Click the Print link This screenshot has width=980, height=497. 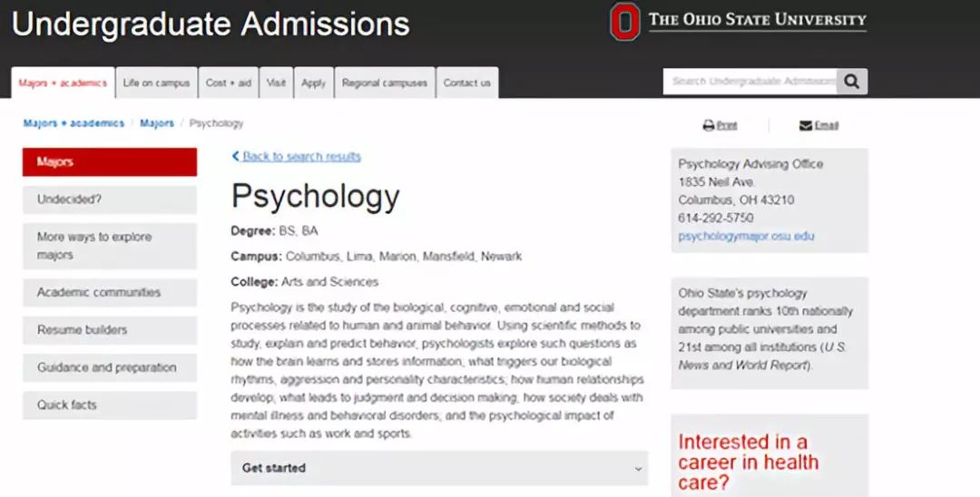point(726,125)
